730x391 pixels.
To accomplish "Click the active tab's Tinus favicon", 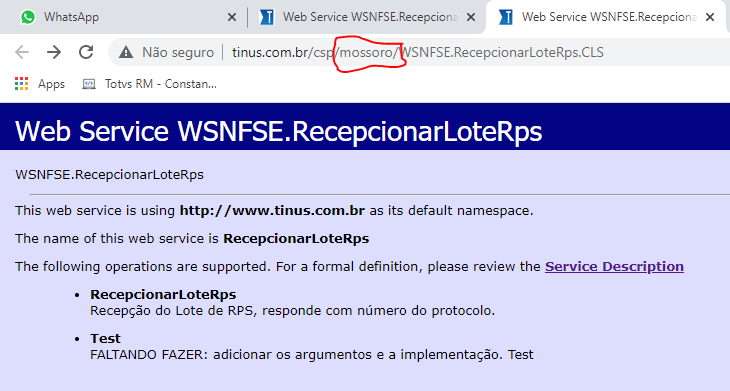I will [x=506, y=17].
